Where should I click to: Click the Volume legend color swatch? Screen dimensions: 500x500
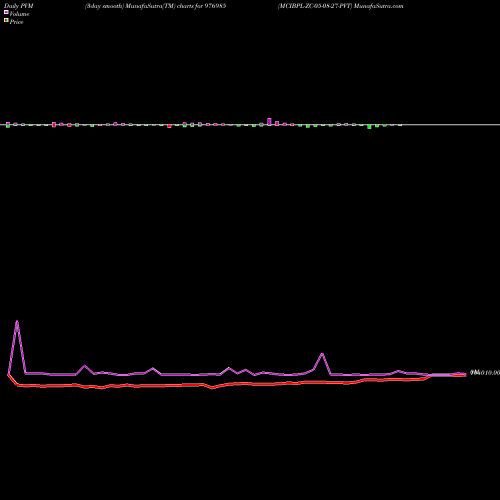6,12
